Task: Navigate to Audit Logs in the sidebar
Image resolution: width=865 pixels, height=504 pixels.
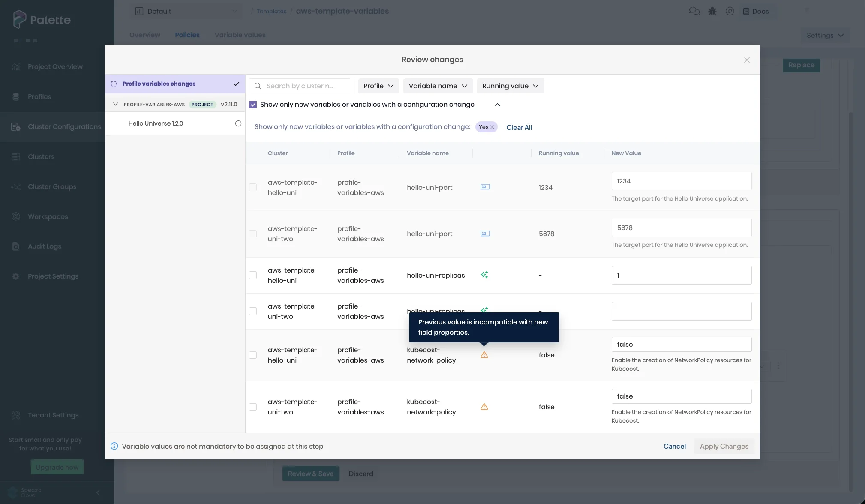Action: 45,246
